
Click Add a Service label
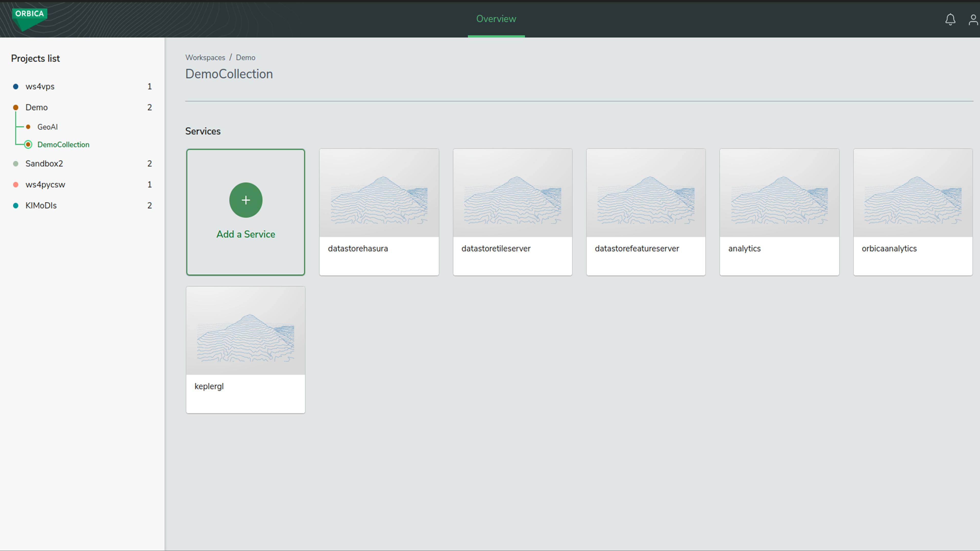pos(245,234)
